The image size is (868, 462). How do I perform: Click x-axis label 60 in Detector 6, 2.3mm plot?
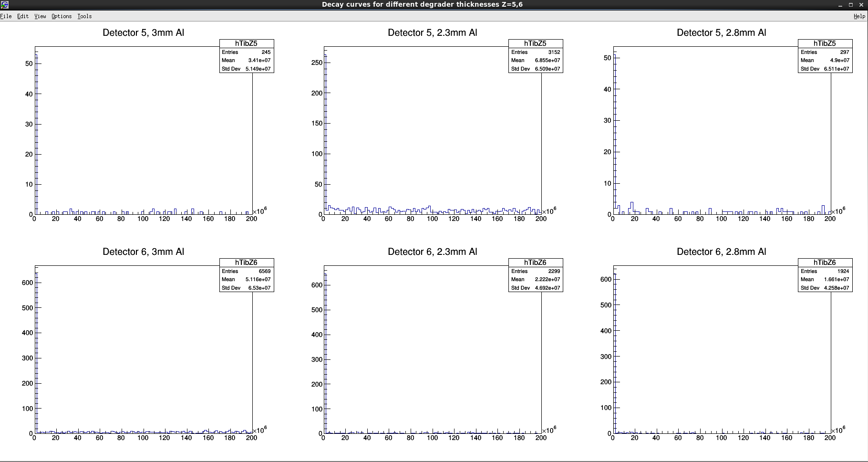389,438
